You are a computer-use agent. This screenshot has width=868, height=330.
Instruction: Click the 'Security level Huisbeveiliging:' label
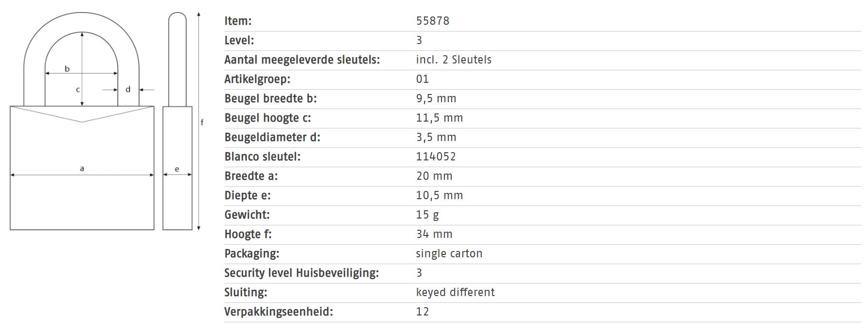tap(301, 273)
